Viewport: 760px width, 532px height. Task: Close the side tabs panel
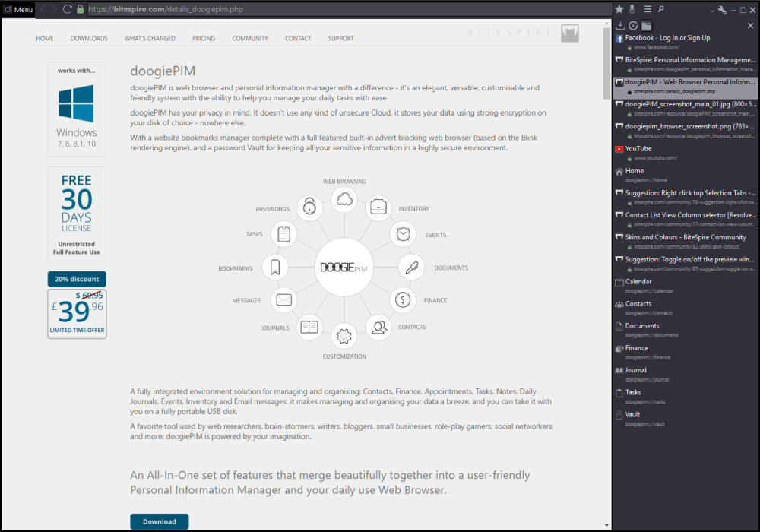pyautogui.click(x=750, y=26)
